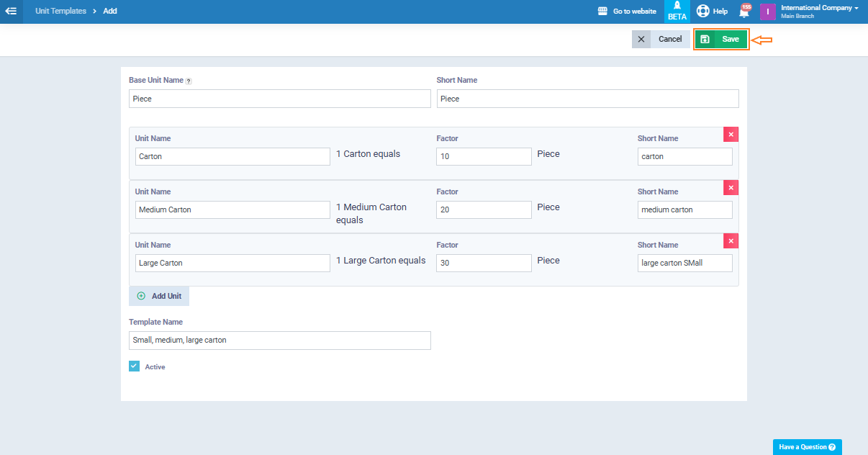Open Unit Templates breadcrumb link

(x=60, y=12)
